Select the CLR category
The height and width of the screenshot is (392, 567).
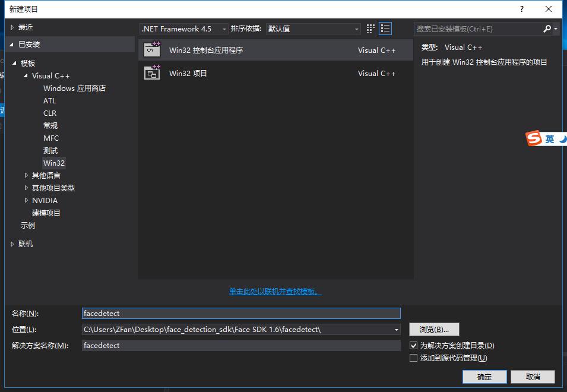point(50,113)
